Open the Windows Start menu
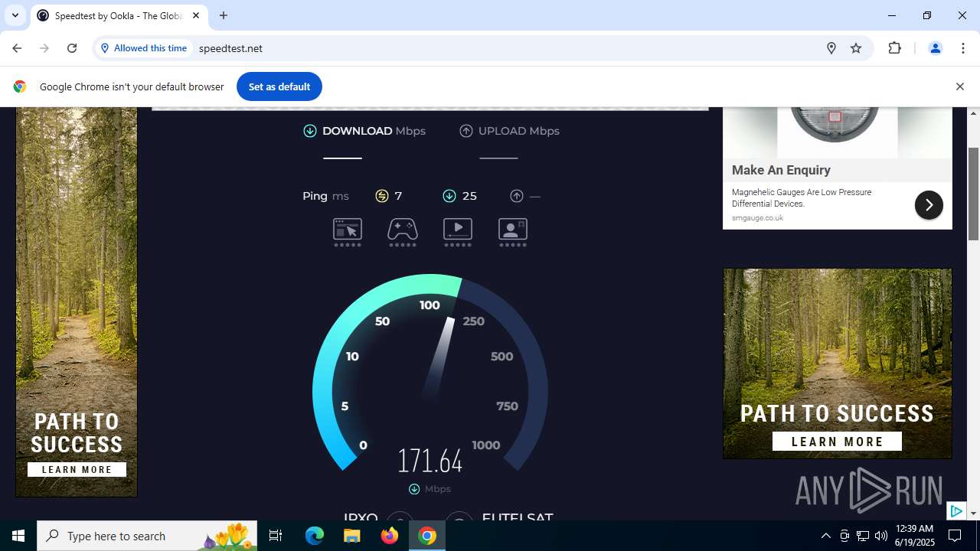The image size is (980, 551). 18,536
